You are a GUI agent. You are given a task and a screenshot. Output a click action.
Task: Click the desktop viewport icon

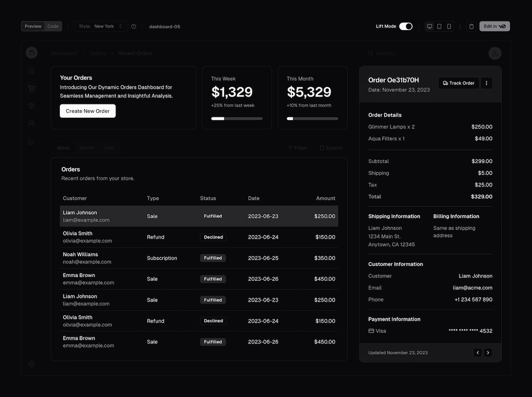point(429,26)
